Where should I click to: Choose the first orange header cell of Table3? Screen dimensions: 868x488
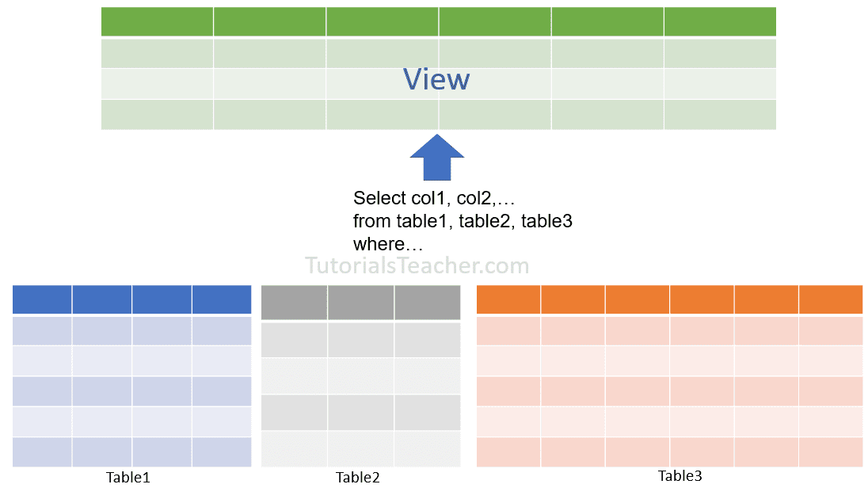pyautogui.click(x=508, y=299)
